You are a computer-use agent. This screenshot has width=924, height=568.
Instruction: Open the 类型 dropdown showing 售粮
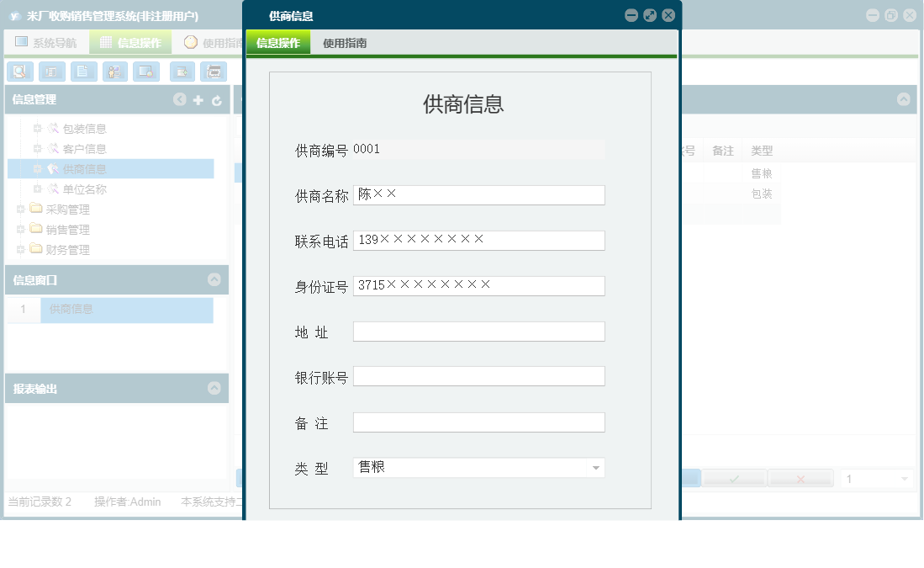click(x=596, y=467)
